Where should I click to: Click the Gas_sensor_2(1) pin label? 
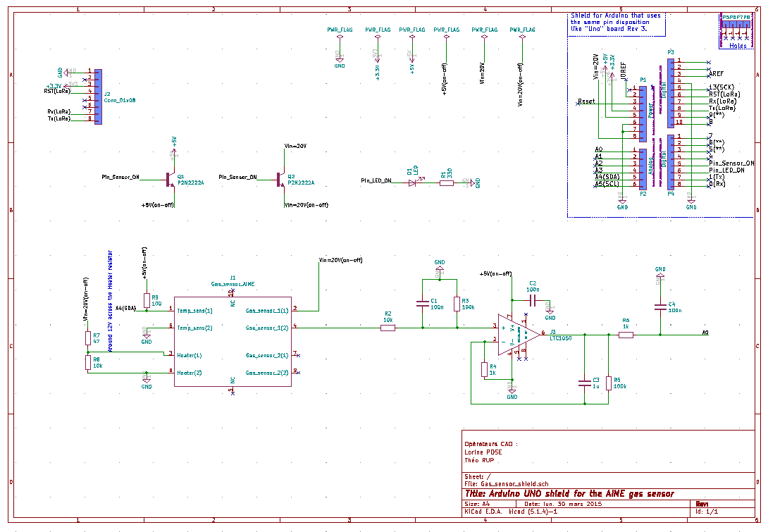[267, 355]
